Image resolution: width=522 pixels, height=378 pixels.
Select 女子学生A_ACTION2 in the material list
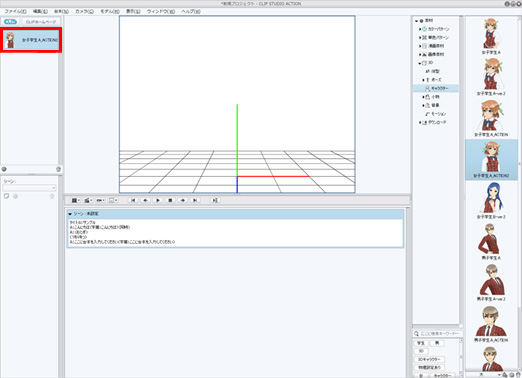tap(491, 160)
